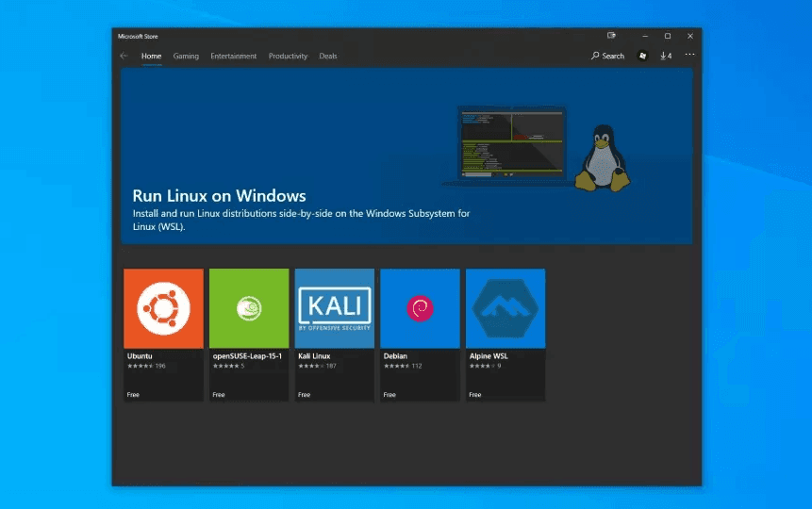Open the Run Linux on Windows banner
This screenshot has height=509, width=812.
pos(406,156)
